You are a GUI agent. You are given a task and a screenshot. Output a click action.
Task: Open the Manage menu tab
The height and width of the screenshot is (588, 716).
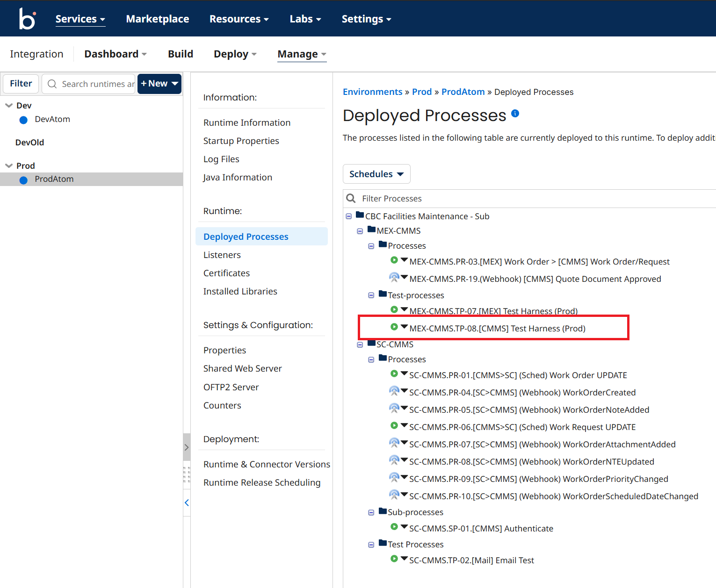[302, 54]
